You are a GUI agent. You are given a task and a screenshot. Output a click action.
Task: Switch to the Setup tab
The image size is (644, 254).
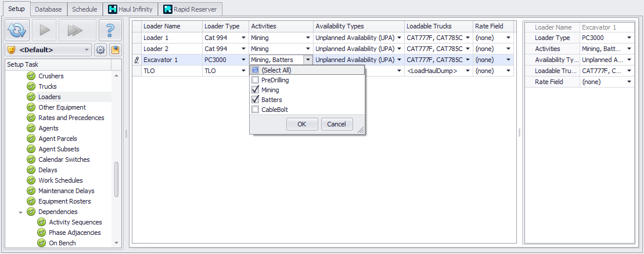tap(16, 9)
